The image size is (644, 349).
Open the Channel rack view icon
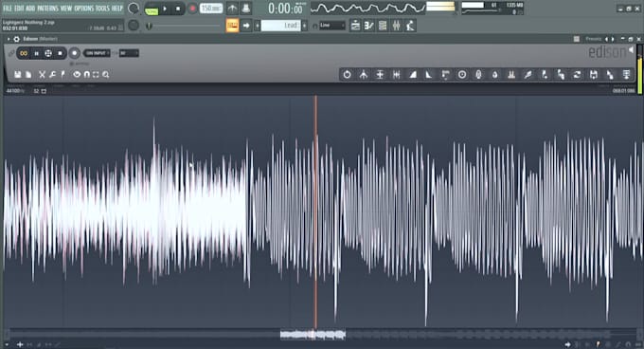pyautogui.click(x=383, y=26)
